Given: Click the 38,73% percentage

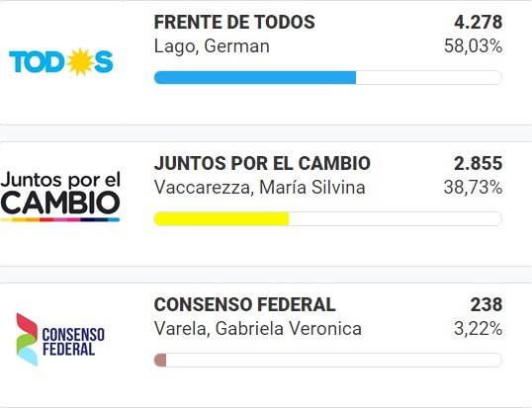Looking at the screenshot, I should pyautogui.click(x=473, y=188).
